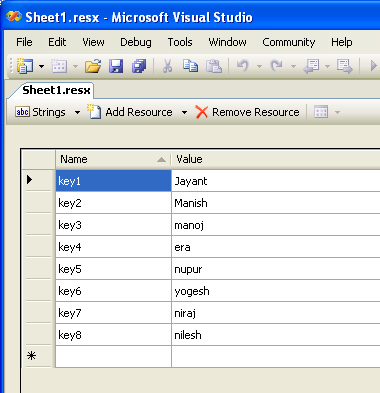
Task: Click the Save All icon
Action: [x=139, y=66]
